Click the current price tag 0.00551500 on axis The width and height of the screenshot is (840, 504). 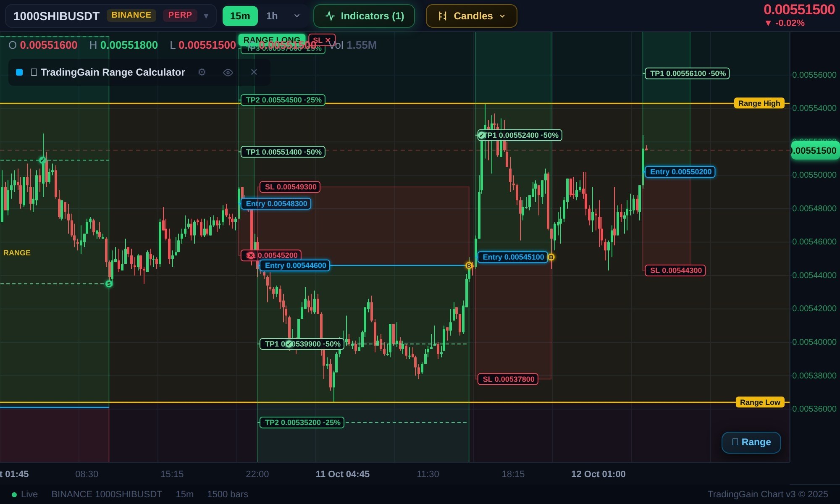coord(815,151)
